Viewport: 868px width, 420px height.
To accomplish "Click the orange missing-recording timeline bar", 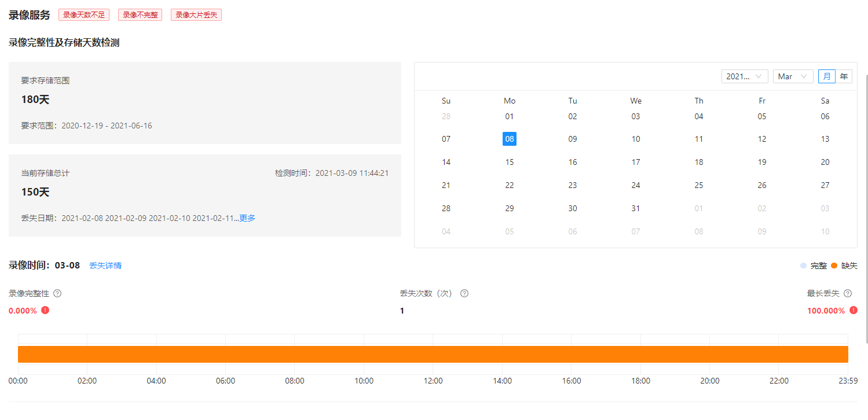I will [x=433, y=354].
